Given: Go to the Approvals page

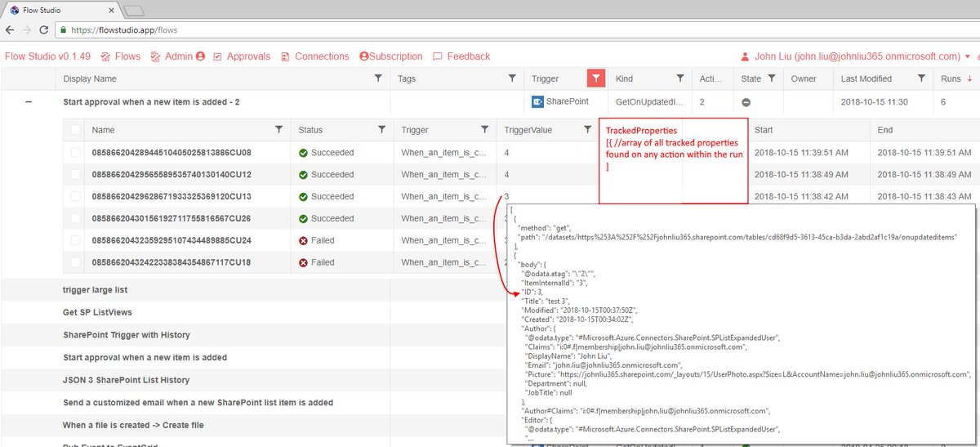Looking at the screenshot, I should (x=242, y=56).
